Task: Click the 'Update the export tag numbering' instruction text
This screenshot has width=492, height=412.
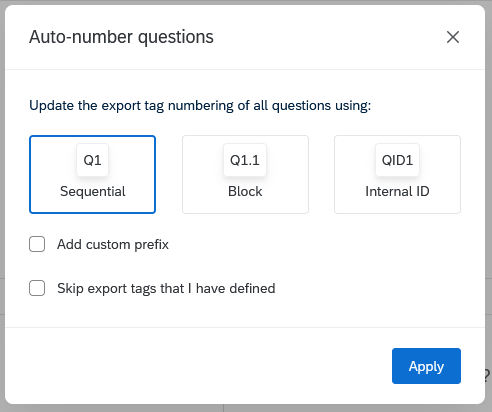Action: coord(200,106)
